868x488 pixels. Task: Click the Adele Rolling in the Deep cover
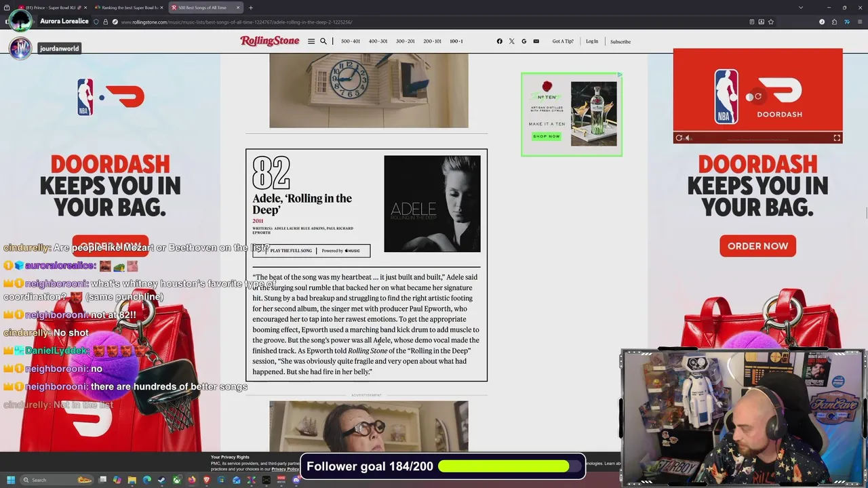(432, 204)
